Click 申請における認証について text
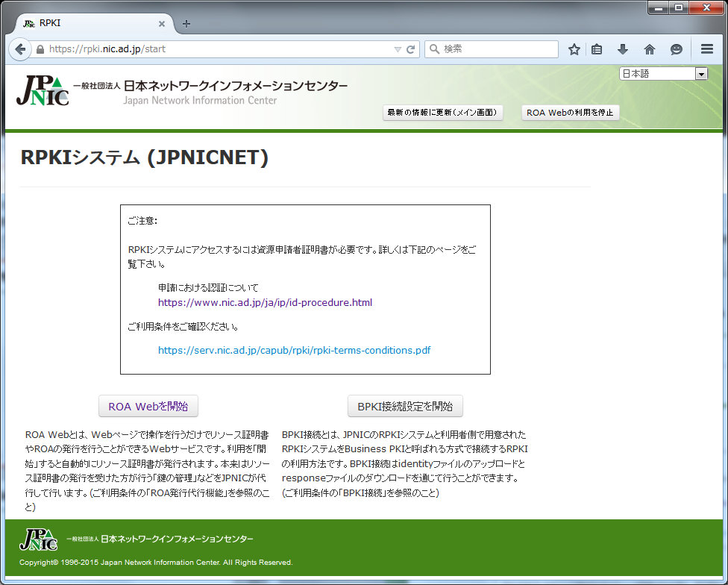Screen dimensions: 728x585 (x=208, y=288)
